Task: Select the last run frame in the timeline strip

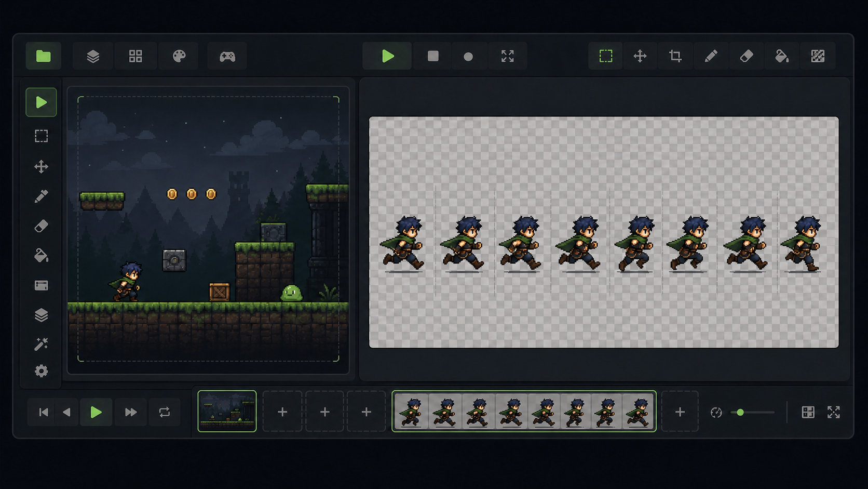Action: [638, 412]
